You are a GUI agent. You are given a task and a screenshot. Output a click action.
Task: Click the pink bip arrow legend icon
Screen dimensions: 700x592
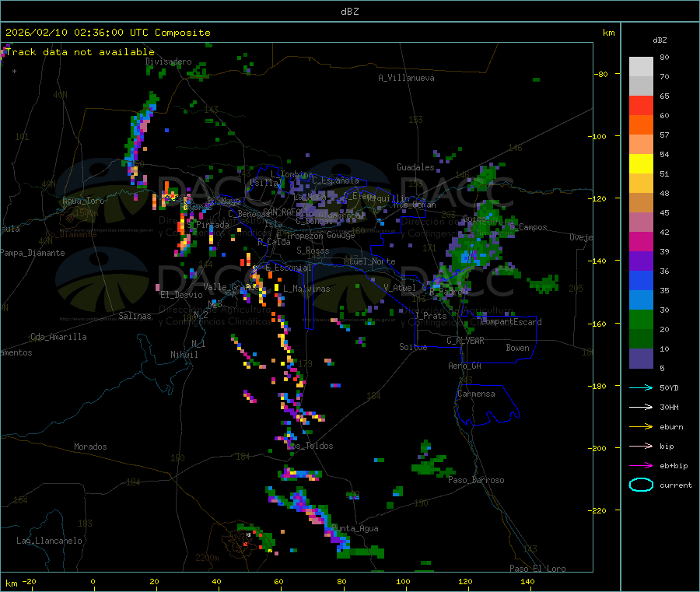641,446
